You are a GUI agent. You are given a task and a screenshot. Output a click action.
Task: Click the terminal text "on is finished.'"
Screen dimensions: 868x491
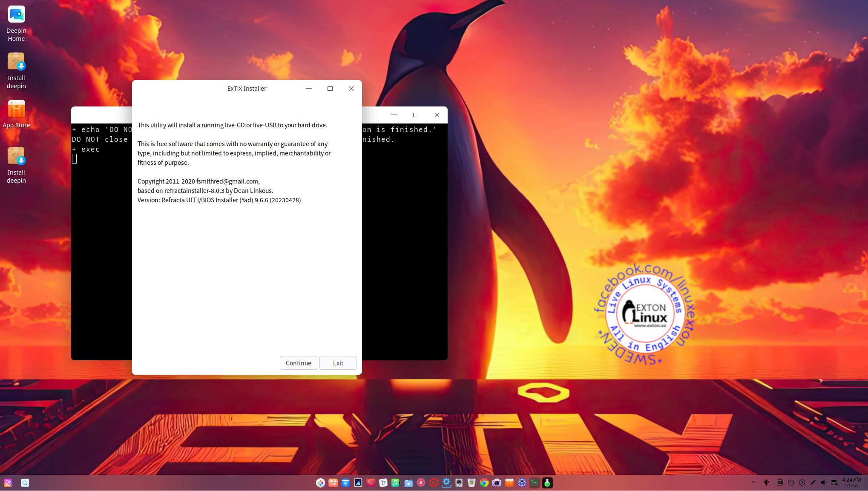pyautogui.click(x=400, y=130)
